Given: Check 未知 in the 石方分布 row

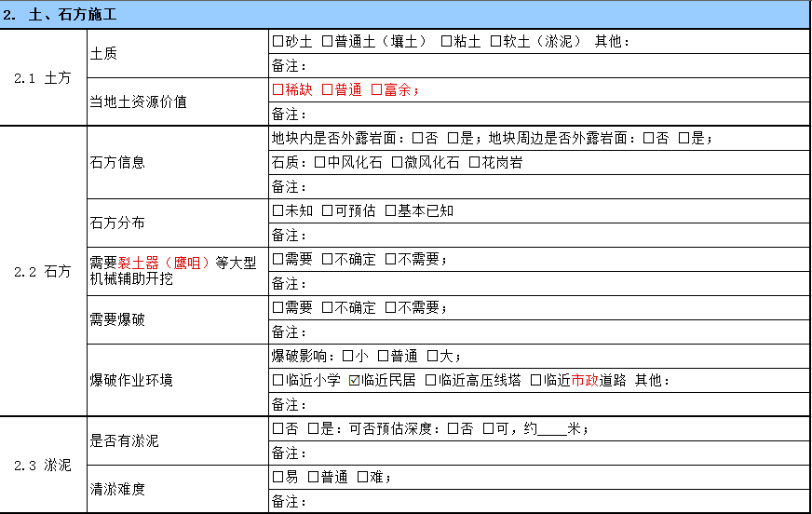Looking at the screenshot, I should tap(277, 211).
